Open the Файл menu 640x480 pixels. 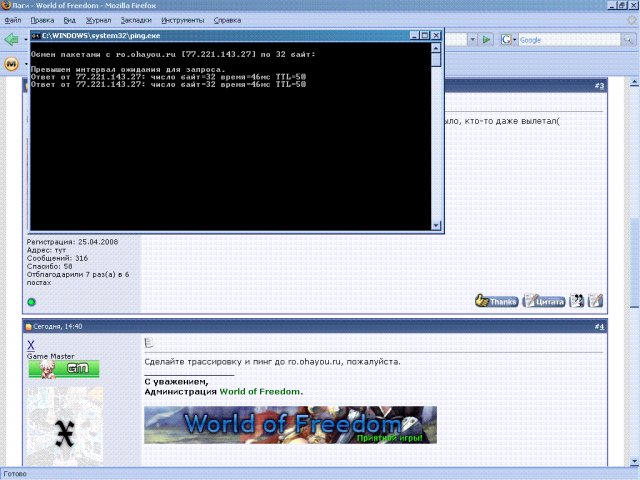coord(13,20)
